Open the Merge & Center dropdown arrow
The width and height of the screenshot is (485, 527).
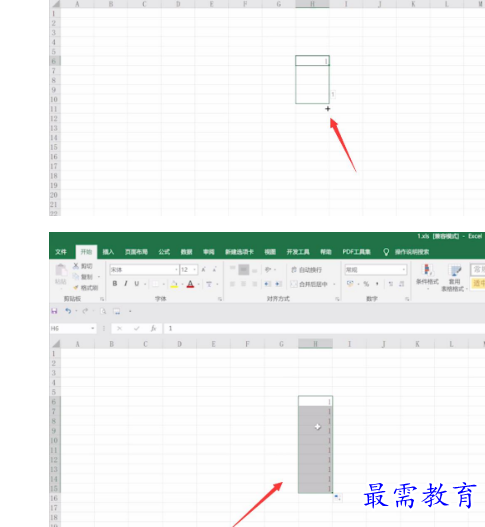click(x=334, y=284)
